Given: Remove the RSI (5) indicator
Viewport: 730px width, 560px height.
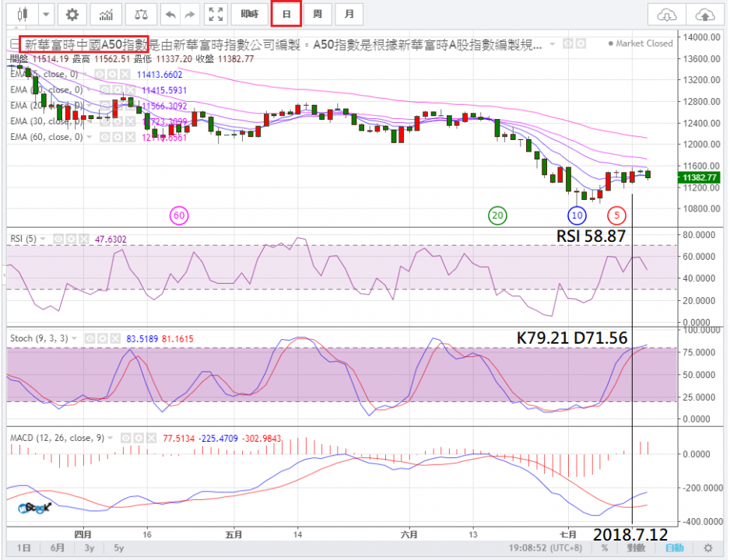Looking at the screenshot, I should (83, 239).
